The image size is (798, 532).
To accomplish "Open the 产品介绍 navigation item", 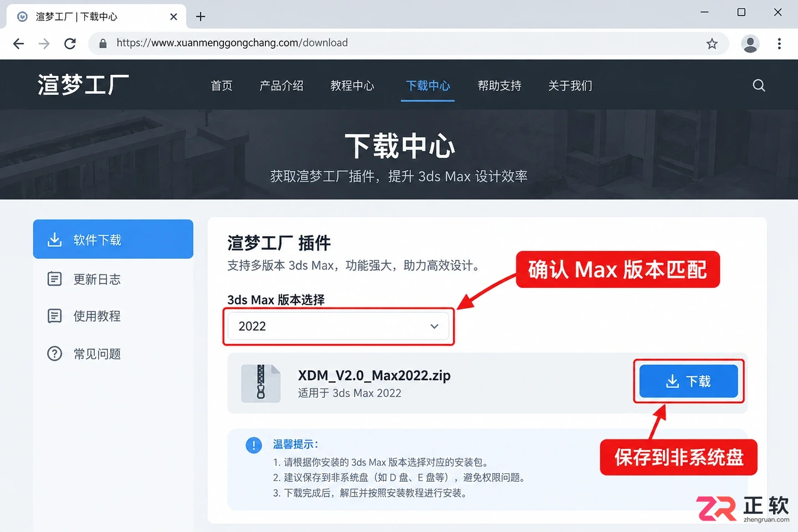I will pos(282,86).
